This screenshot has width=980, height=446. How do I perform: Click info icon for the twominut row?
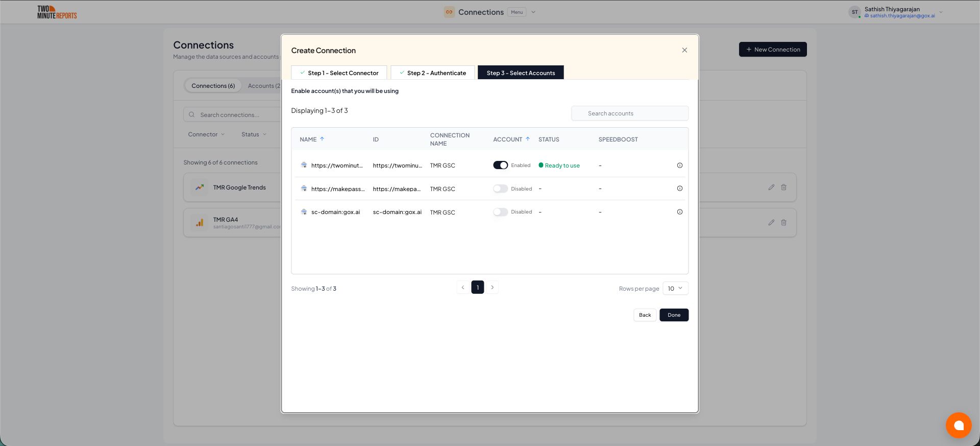[x=679, y=166]
